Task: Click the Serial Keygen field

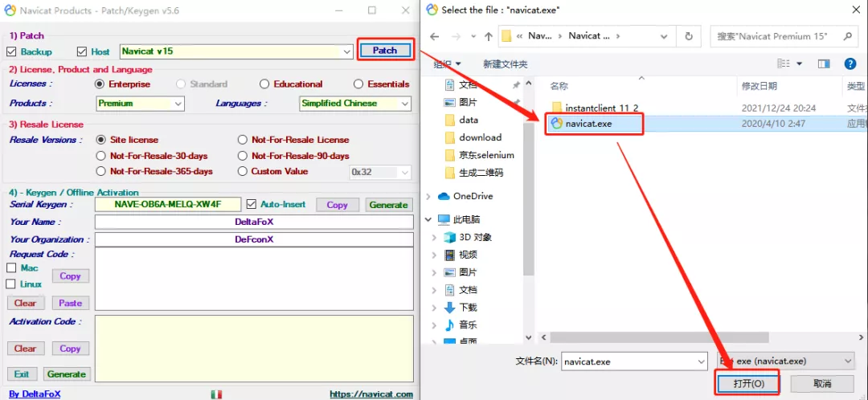Action: (x=168, y=204)
